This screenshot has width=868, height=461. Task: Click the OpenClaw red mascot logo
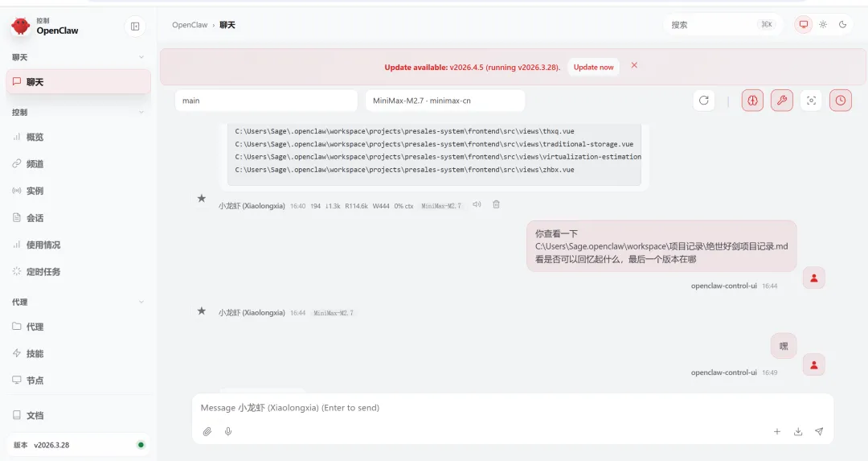[x=20, y=26]
